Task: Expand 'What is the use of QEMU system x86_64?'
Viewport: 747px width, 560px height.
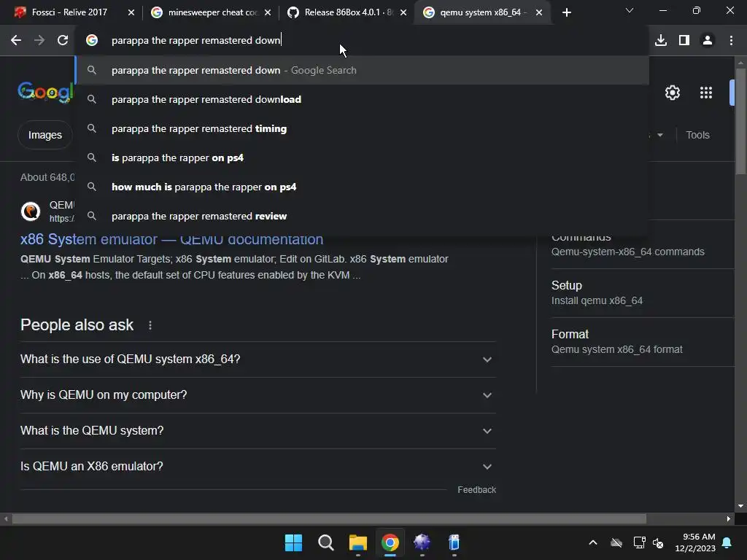Action: pyautogui.click(x=258, y=359)
